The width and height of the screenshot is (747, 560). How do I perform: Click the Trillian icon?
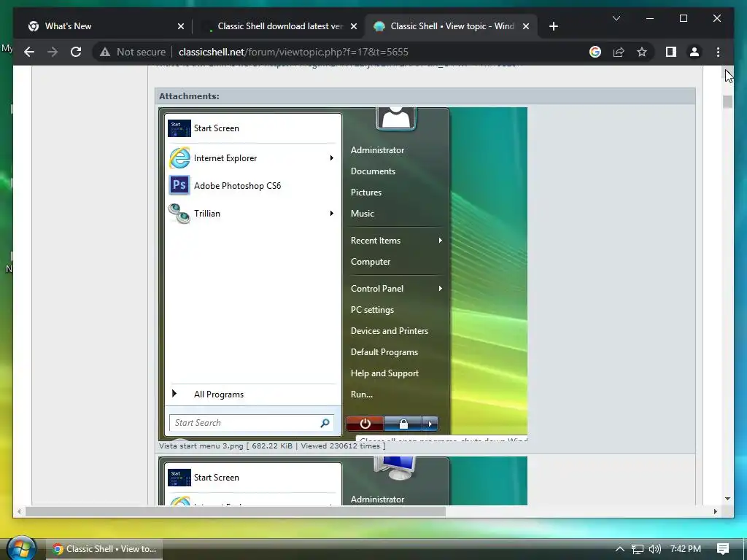[179, 214]
